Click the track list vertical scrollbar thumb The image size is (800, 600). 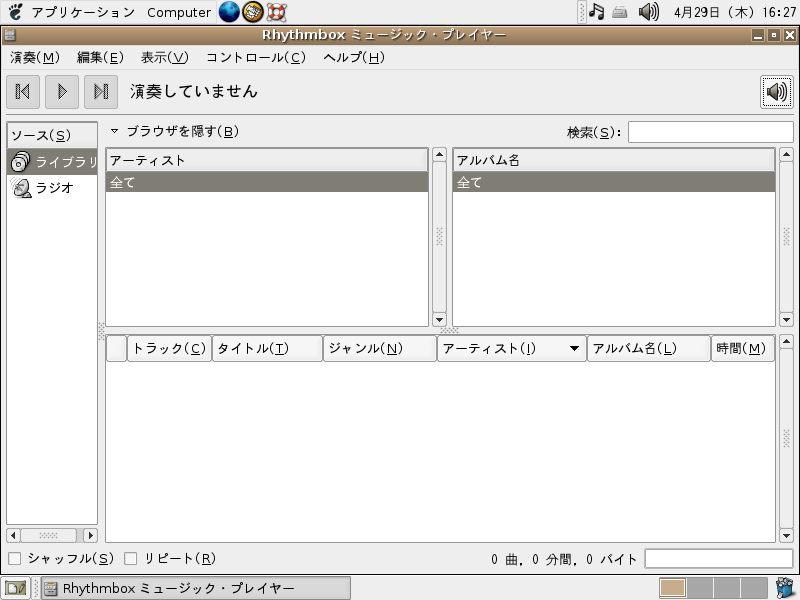(786, 439)
